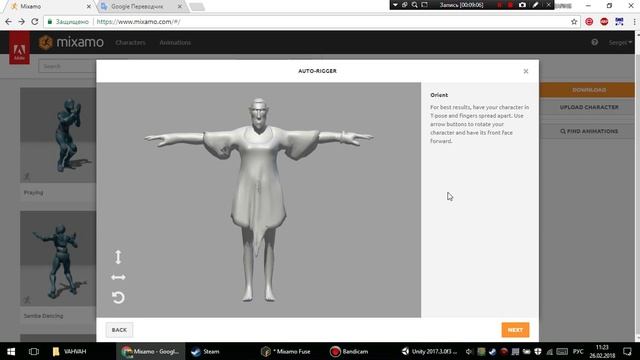
Task: Click the volume speaker tray icon
Action: coord(469,351)
